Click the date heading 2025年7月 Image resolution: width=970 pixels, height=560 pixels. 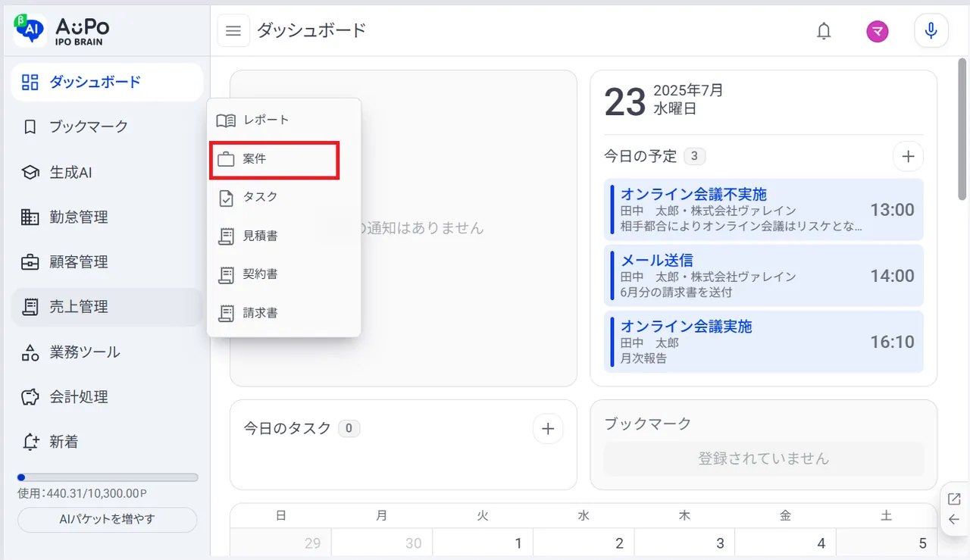(x=688, y=90)
